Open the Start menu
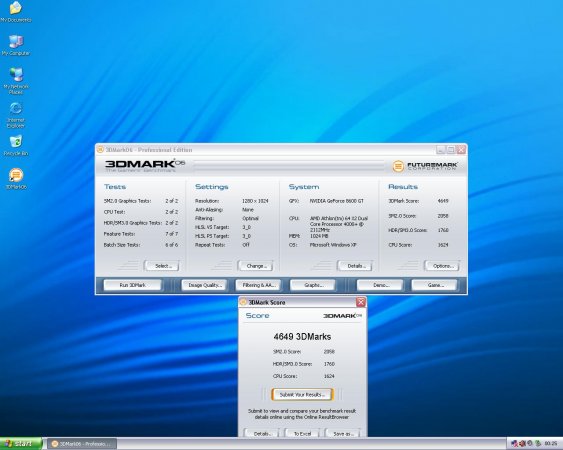 (21, 444)
